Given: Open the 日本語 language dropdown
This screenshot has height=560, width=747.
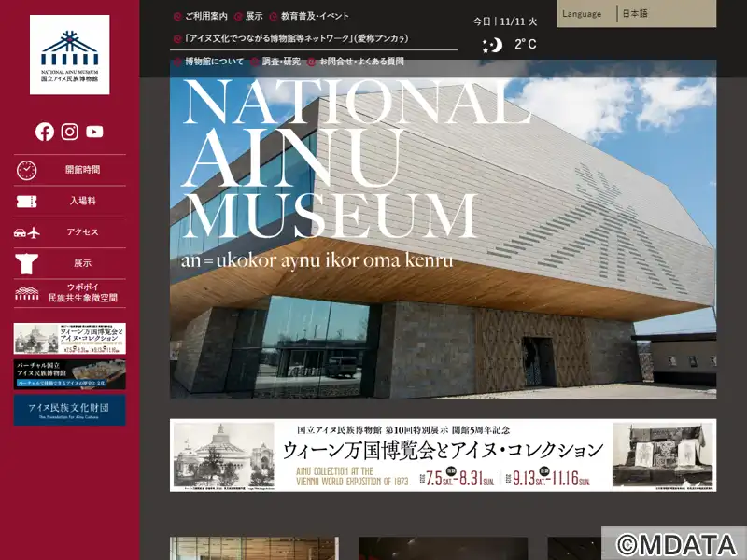Looking at the screenshot, I should point(667,14).
